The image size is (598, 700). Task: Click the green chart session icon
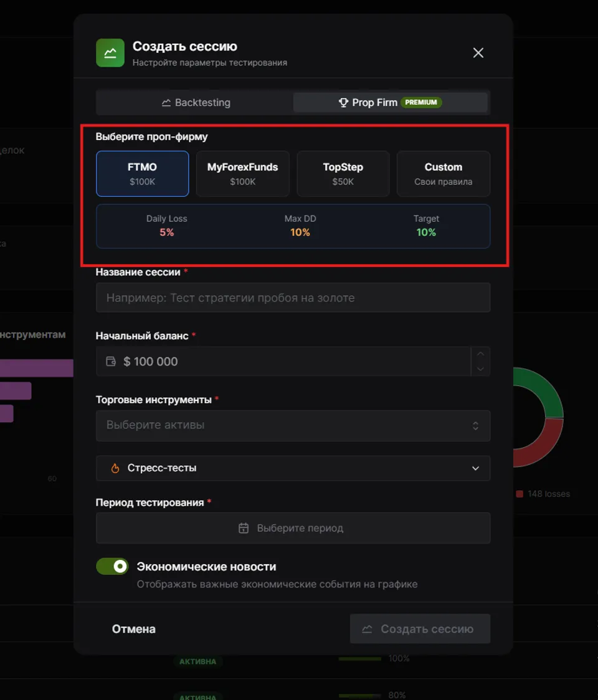(110, 53)
